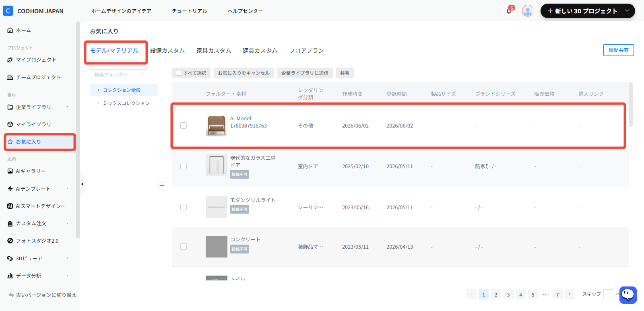Viewport: 644px width, 311px height.
Task: Click 企業ライブラリに送信 button
Action: point(305,73)
